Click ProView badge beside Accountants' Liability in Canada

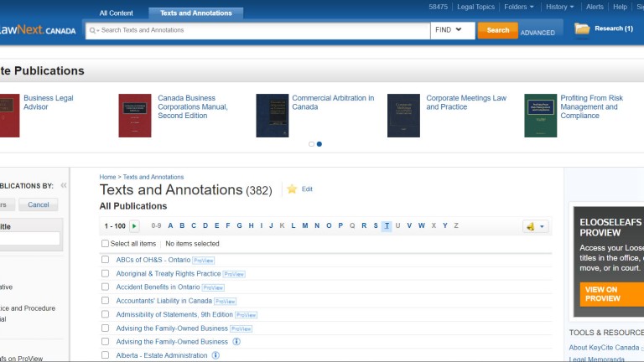225,302
